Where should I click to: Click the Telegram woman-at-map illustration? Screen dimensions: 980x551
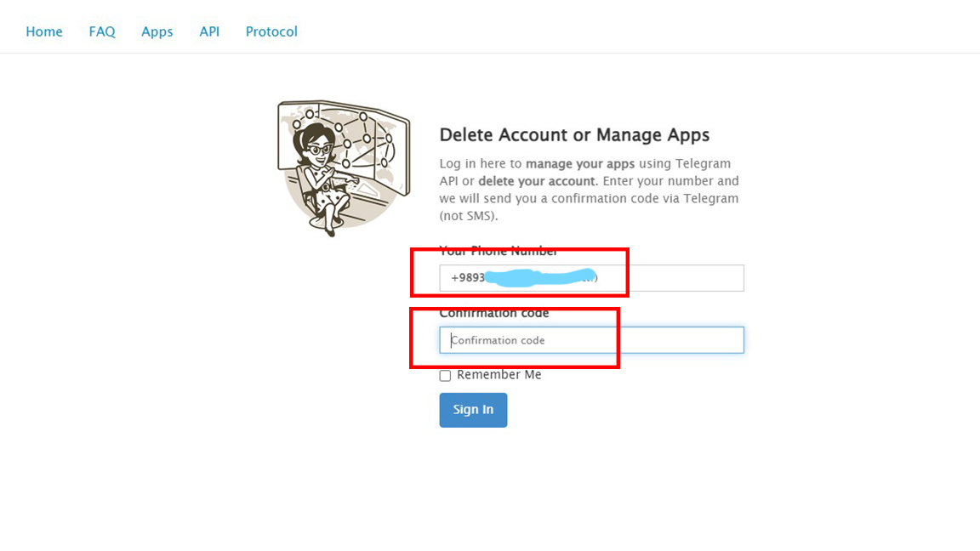click(x=343, y=168)
